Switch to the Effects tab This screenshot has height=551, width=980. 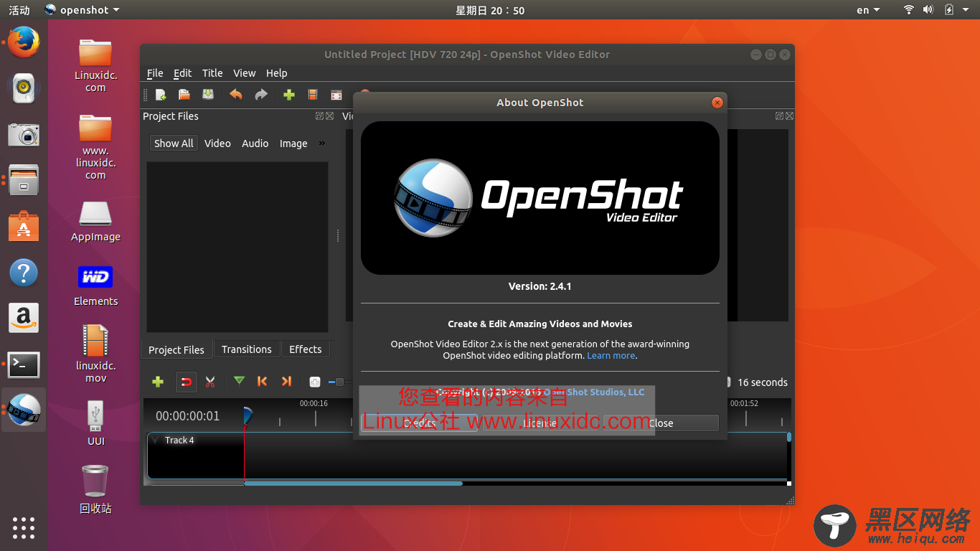[306, 349]
